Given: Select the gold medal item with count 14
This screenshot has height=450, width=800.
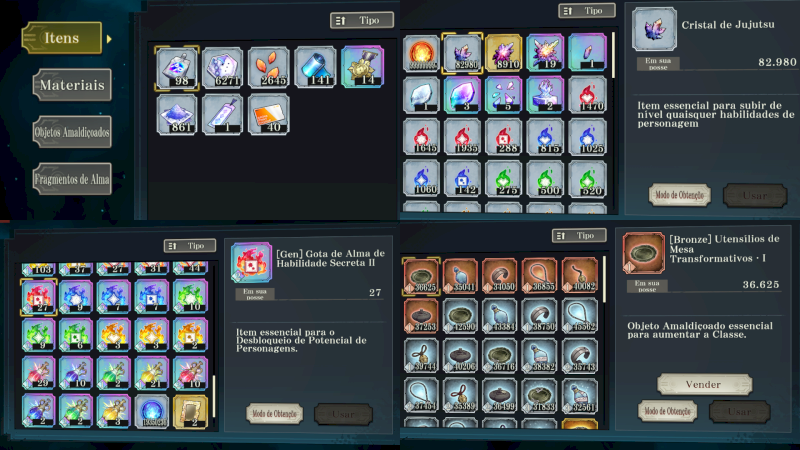Looking at the screenshot, I should (362, 68).
